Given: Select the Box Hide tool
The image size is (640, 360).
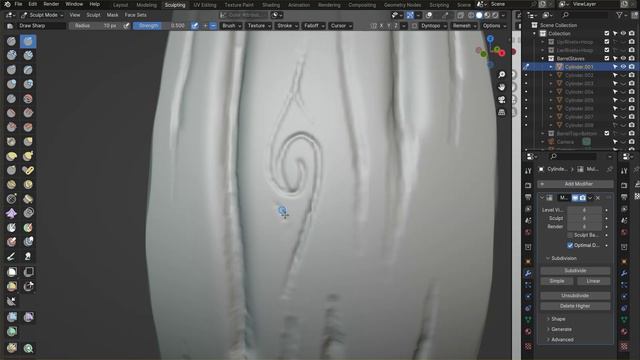Looking at the screenshot, I should pos(28,272).
